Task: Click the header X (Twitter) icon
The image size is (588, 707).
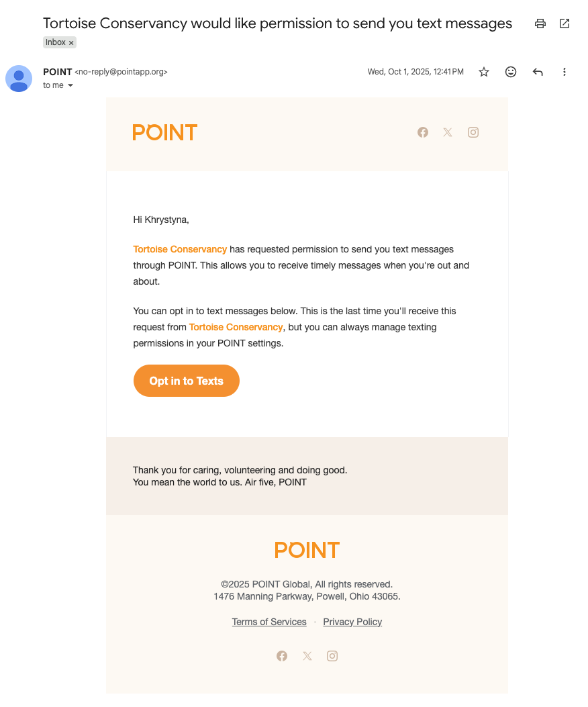Action: coord(448,132)
